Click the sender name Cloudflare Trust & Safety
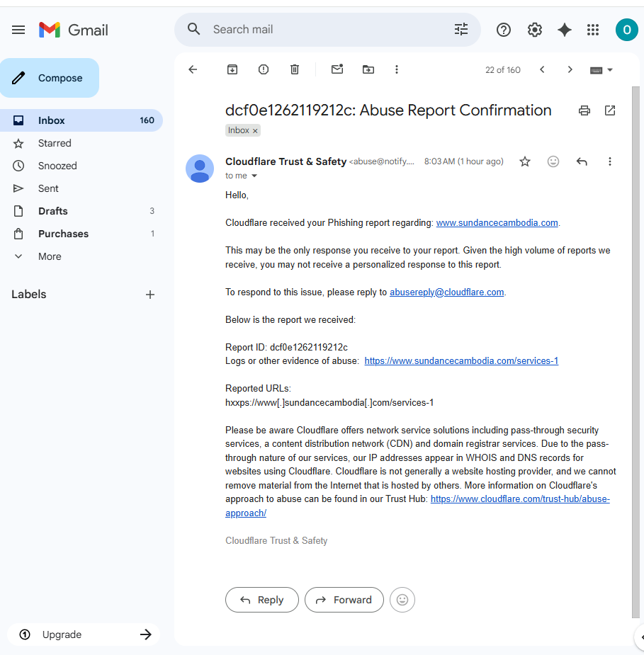 pos(286,161)
